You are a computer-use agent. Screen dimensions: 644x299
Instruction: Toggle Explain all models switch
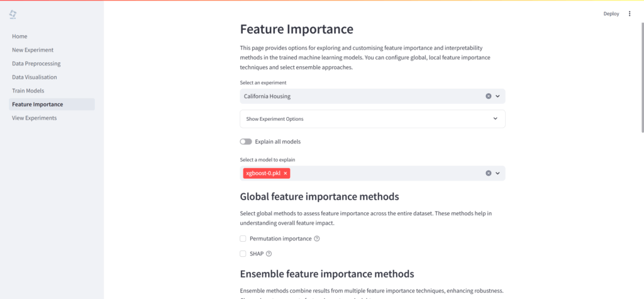point(246,142)
